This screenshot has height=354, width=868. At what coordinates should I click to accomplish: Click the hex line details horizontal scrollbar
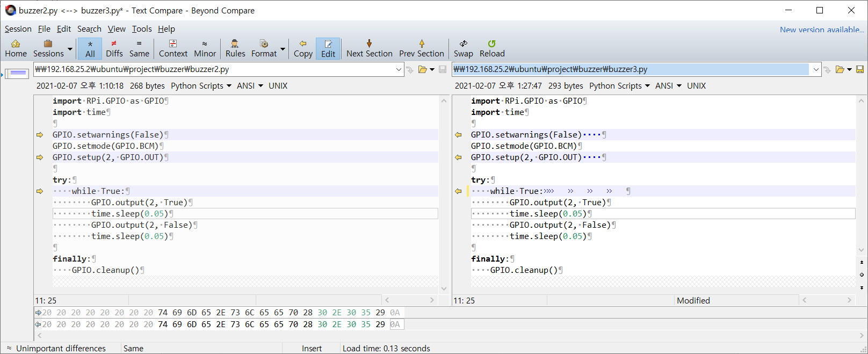tap(450, 336)
